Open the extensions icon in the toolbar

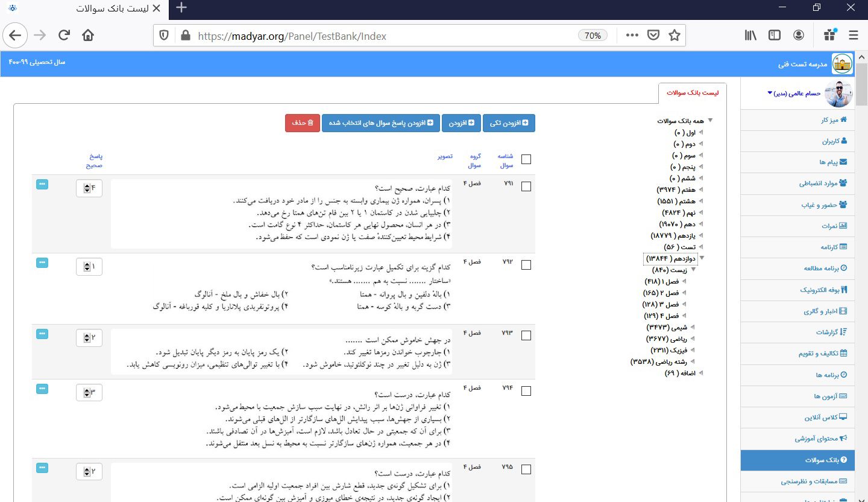tap(830, 36)
